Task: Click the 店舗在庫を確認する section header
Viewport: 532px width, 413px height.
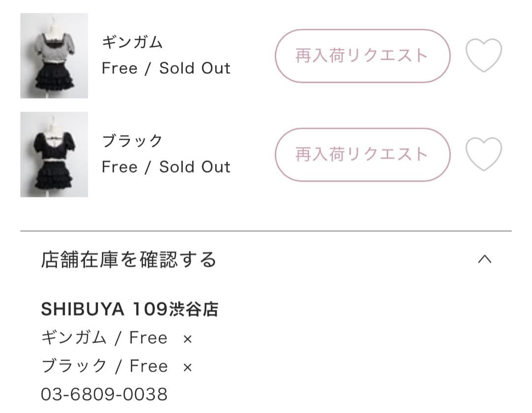Action: tap(129, 259)
